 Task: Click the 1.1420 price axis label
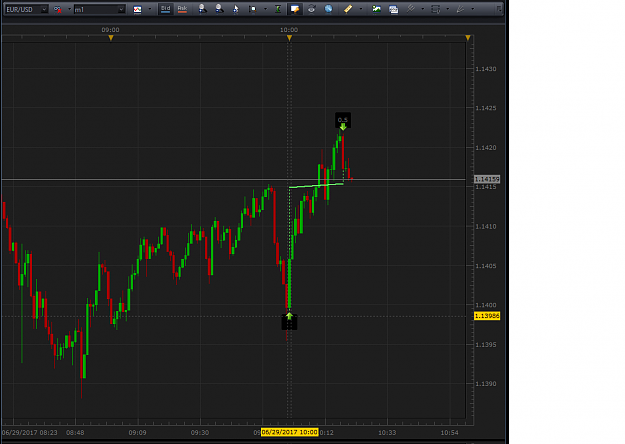486,148
